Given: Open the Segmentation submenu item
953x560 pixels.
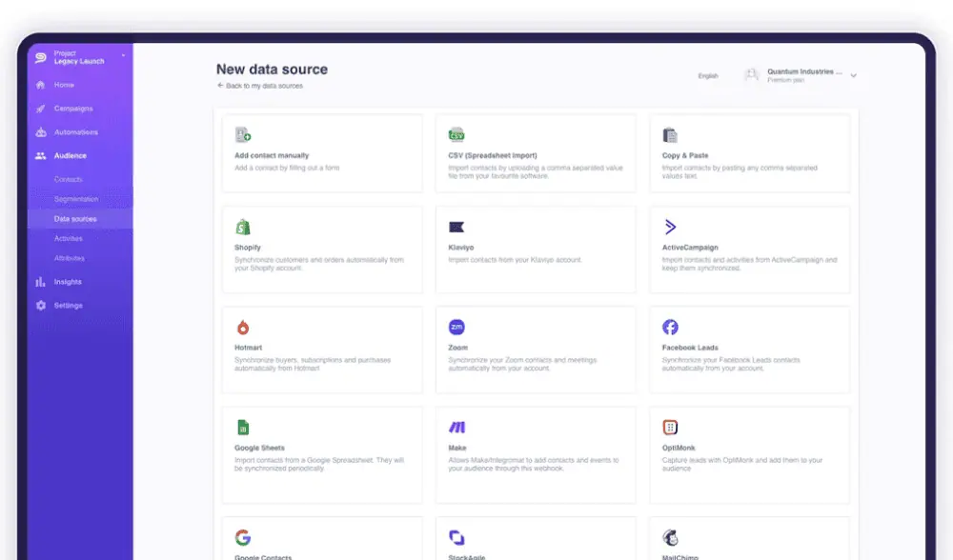Looking at the screenshot, I should click(76, 199).
